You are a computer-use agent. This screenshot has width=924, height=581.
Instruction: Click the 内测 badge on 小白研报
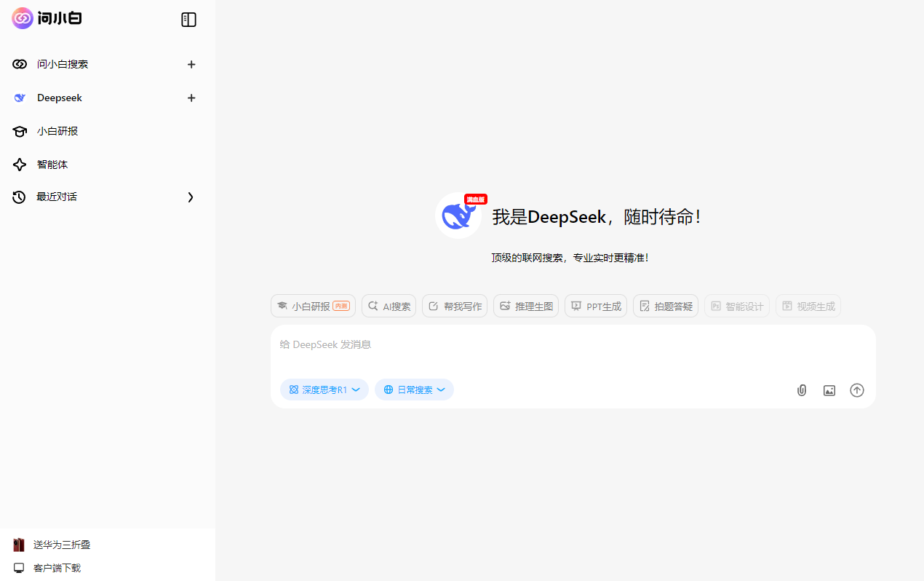click(x=340, y=306)
